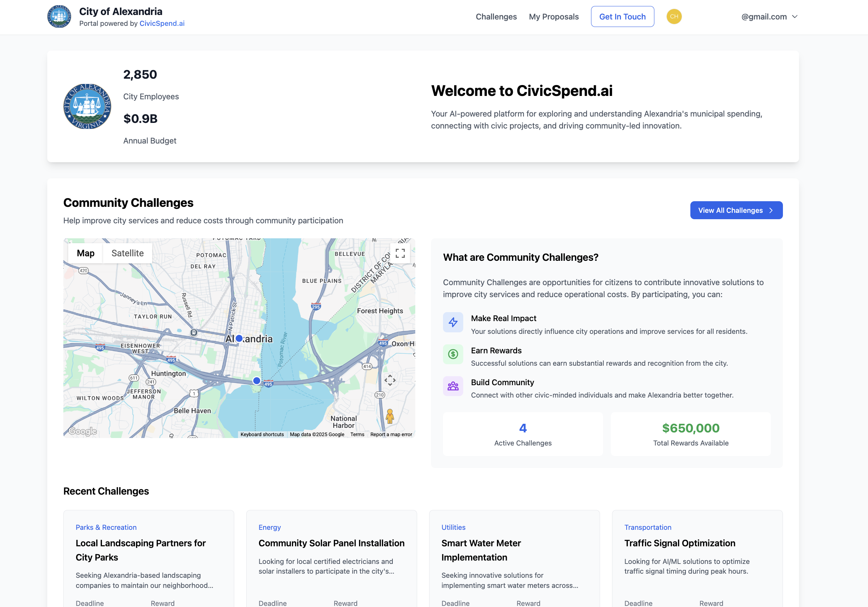The height and width of the screenshot is (607, 868).
Task: Click the Keyboard shortcuts map link
Action: click(x=262, y=434)
